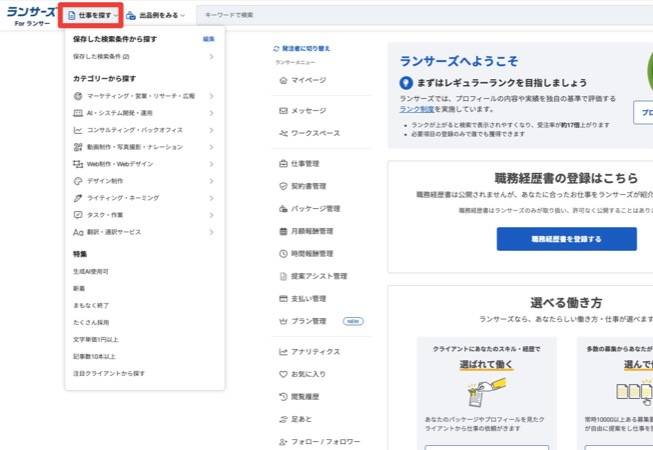Click the 発注者に切り替え switch icon
Screen dimensions: 653x450
pyautogui.click(x=276, y=49)
